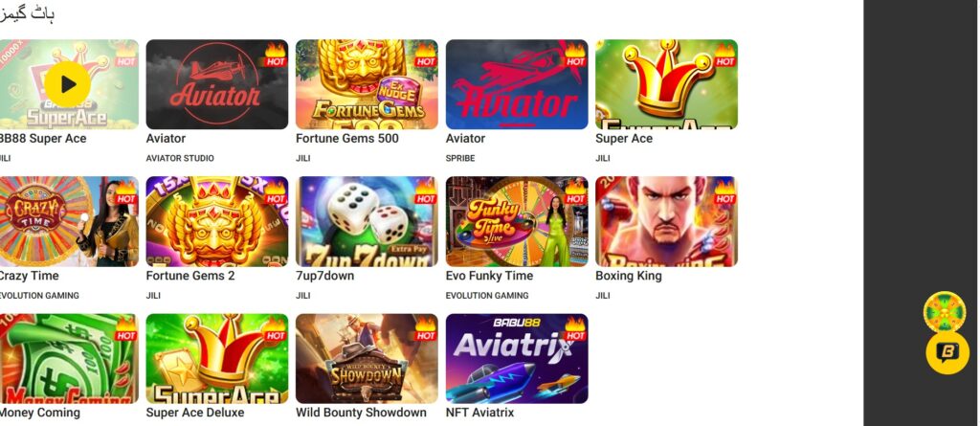Open the spinning prize wheel icon
The width and height of the screenshot is (980, 426).
coord(945,311)
